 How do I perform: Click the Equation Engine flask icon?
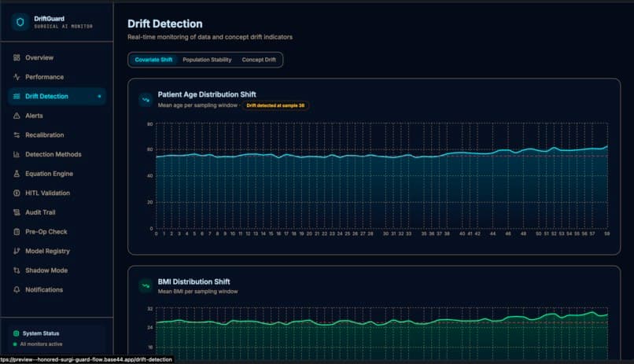click(x=17, y=174)
